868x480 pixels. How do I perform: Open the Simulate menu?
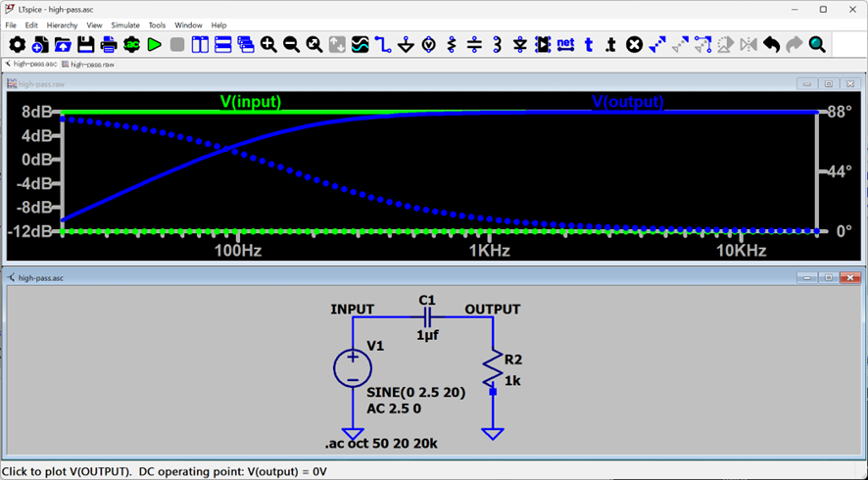pyautogui.click(x=124, y=25)
